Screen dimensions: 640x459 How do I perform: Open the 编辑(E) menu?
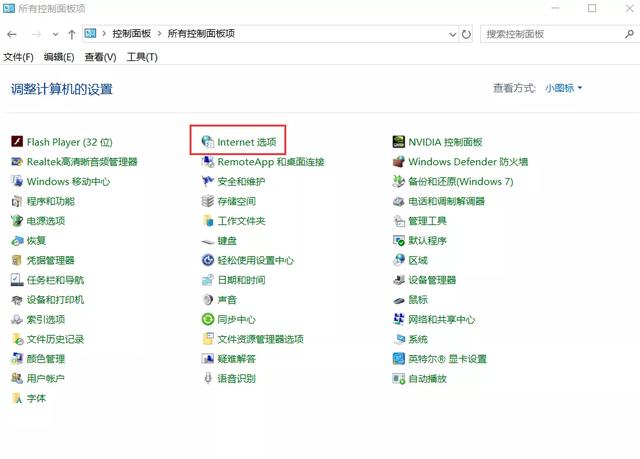pos(59,57)
